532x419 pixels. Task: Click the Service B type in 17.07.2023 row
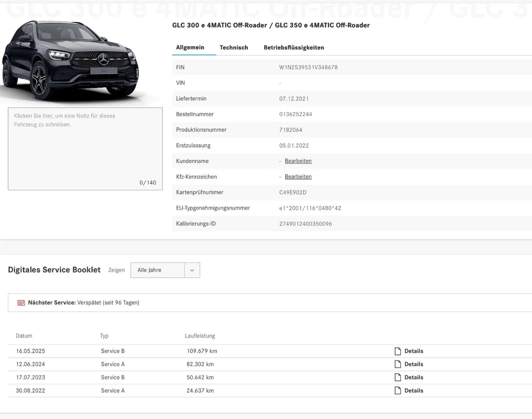[113, 377]
